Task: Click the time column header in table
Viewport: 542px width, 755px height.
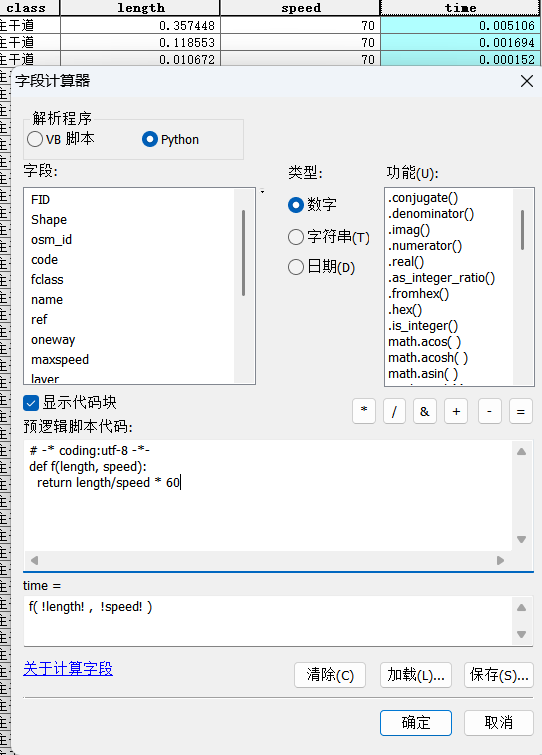Action: click(460, 8)
